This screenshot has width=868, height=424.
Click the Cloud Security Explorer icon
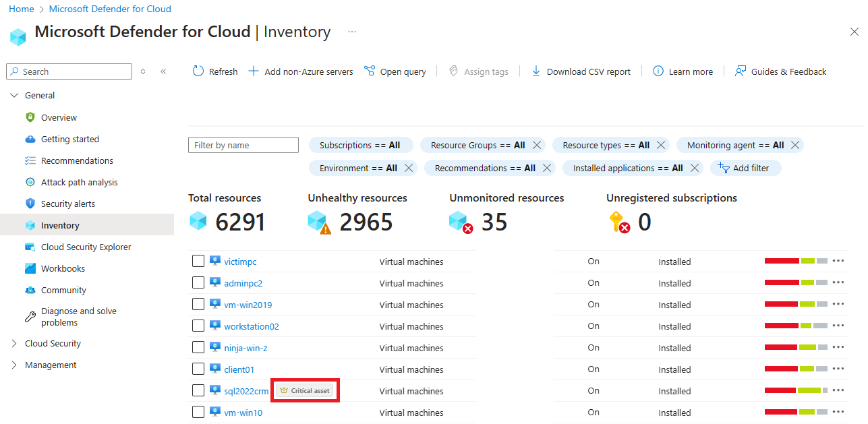[x=30, y=247]
